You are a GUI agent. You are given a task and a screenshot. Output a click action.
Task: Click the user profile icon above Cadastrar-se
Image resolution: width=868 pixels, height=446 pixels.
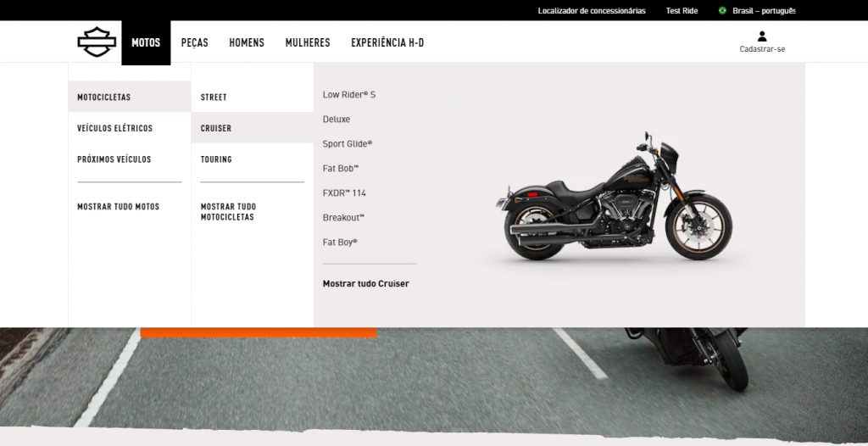(762, 36)
